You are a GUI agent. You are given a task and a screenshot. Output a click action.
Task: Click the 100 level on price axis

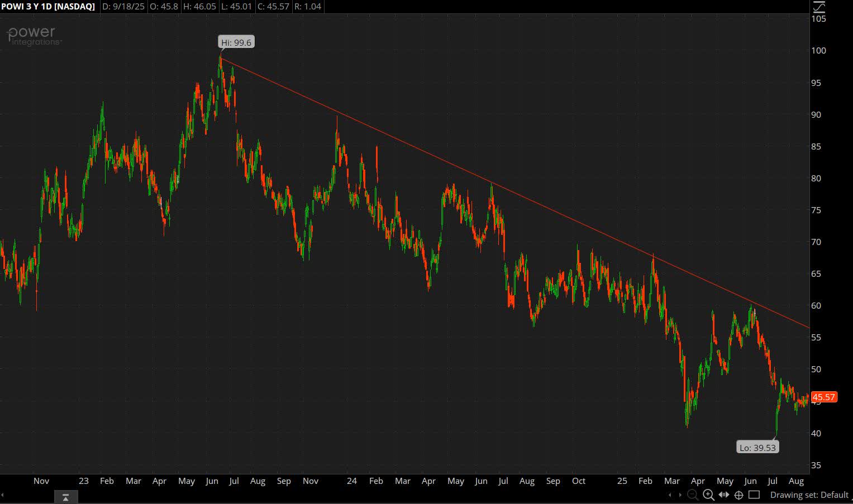[x=818, y=51]
